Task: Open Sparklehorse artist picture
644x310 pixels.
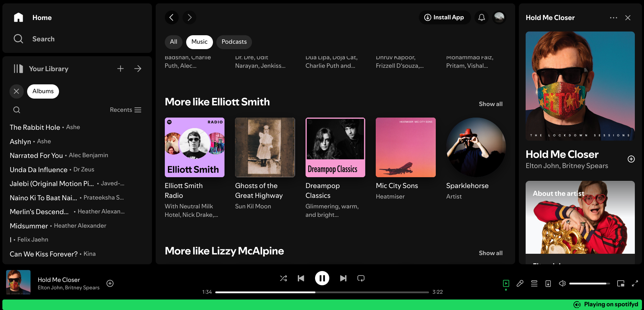Action: [x=476, y=147]
